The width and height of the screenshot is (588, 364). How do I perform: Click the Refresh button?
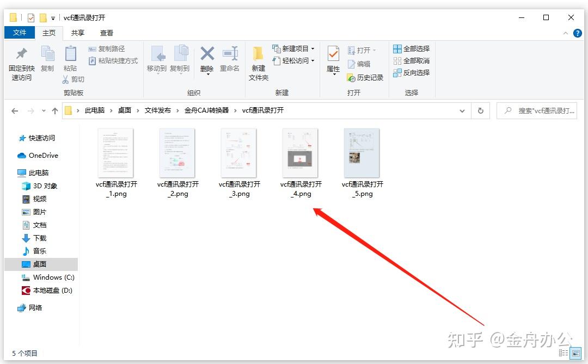[x=480, y=111]
